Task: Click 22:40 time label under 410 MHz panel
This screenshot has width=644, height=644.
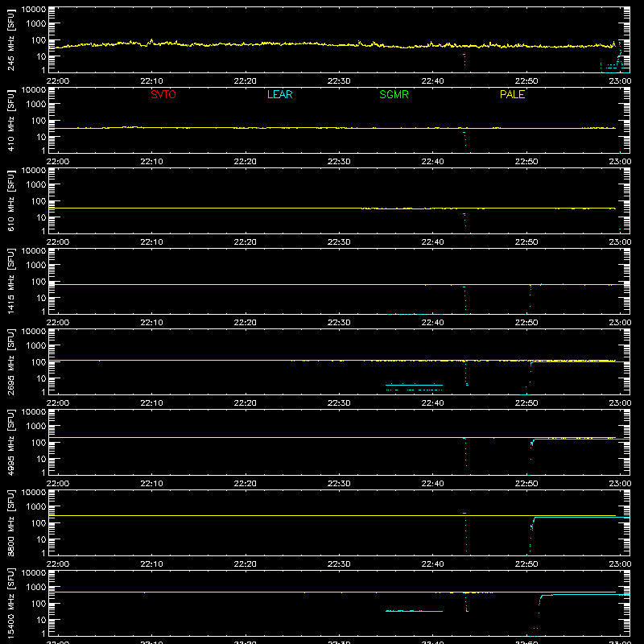Action: [x=432, y=162]
